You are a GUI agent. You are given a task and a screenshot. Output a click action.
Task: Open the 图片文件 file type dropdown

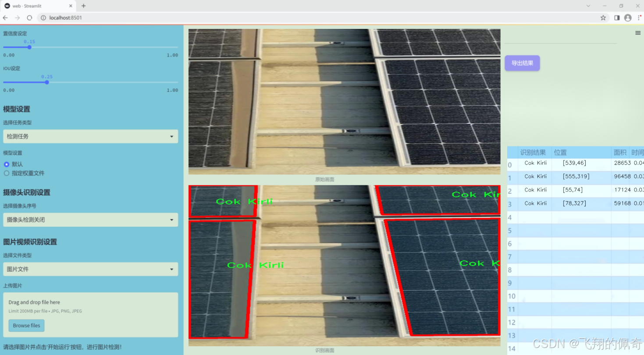pos(90,269)
